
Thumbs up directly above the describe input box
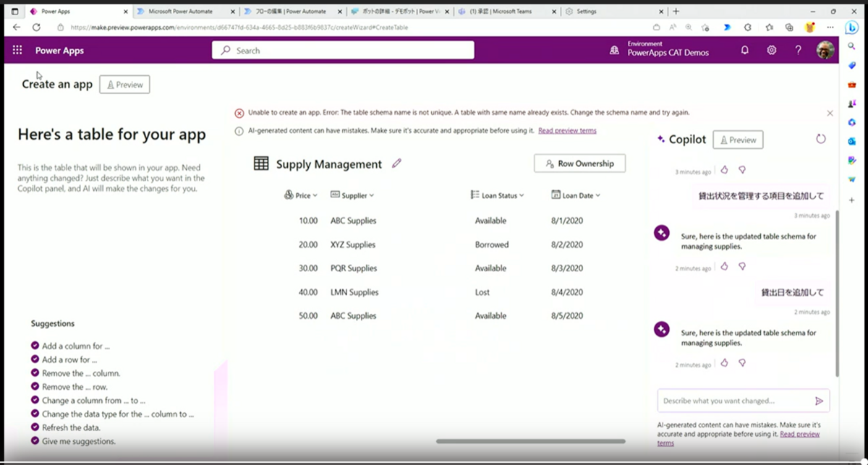coord(724,363)
